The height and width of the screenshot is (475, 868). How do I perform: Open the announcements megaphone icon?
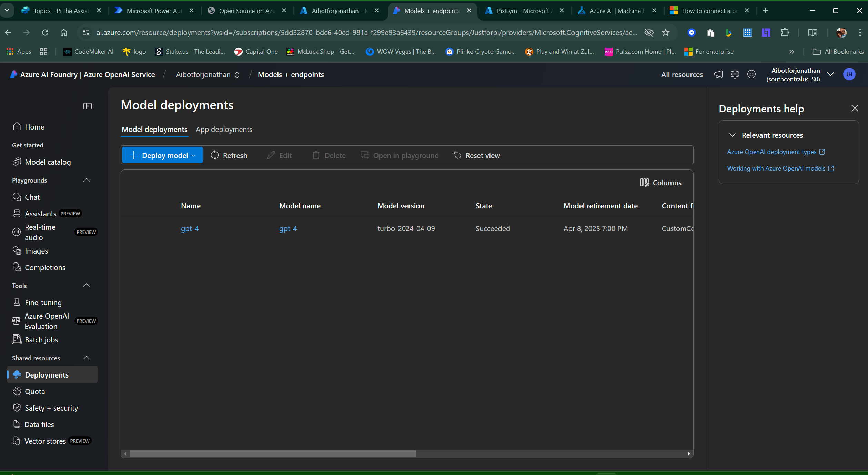tap(718, 74)
